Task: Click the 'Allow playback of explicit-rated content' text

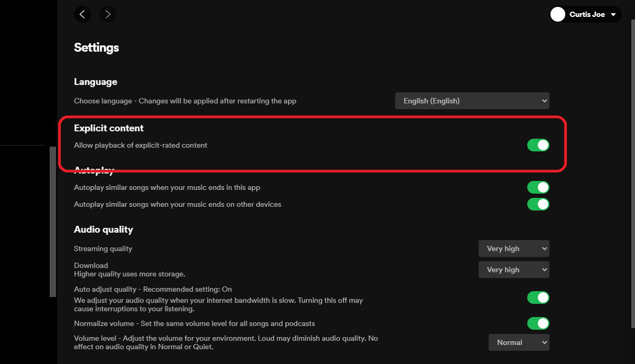Action: (x=141, y=145)
